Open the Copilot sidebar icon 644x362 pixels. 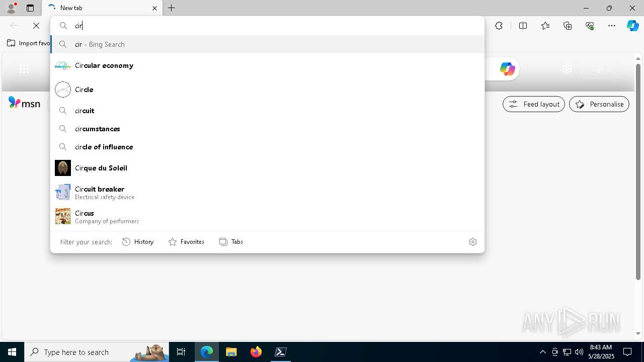[632, 26]
